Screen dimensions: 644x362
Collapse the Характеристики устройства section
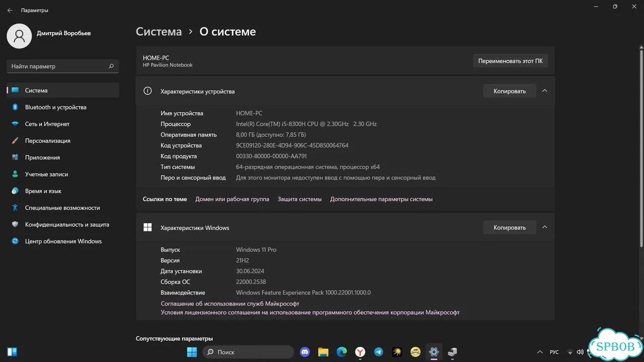(544, 91)
